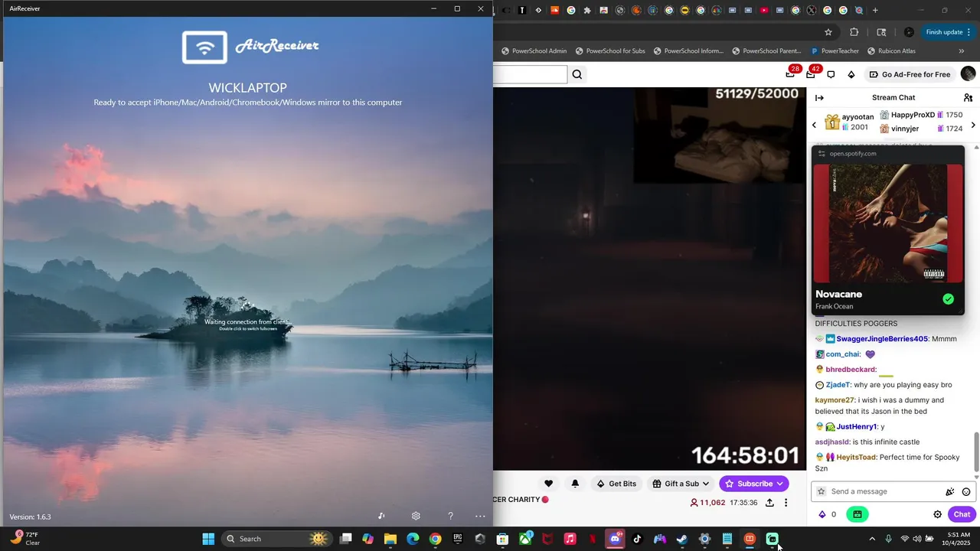
Task: Open weather widget showing 72°F Clear
Action: pos(24,538)
